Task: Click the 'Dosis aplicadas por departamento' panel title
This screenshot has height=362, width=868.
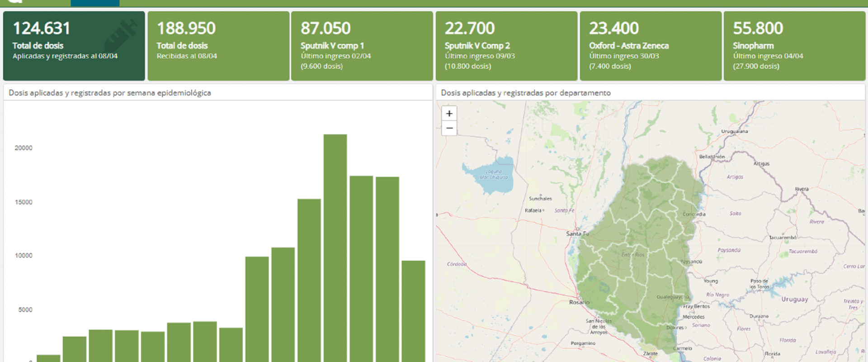Action: [x=525, y=93]
